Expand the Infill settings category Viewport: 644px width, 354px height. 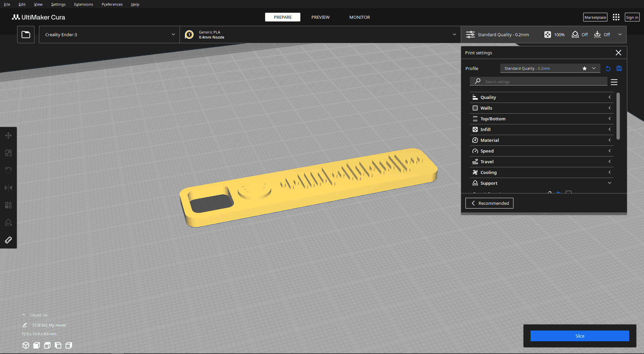(x=542, y=129)
